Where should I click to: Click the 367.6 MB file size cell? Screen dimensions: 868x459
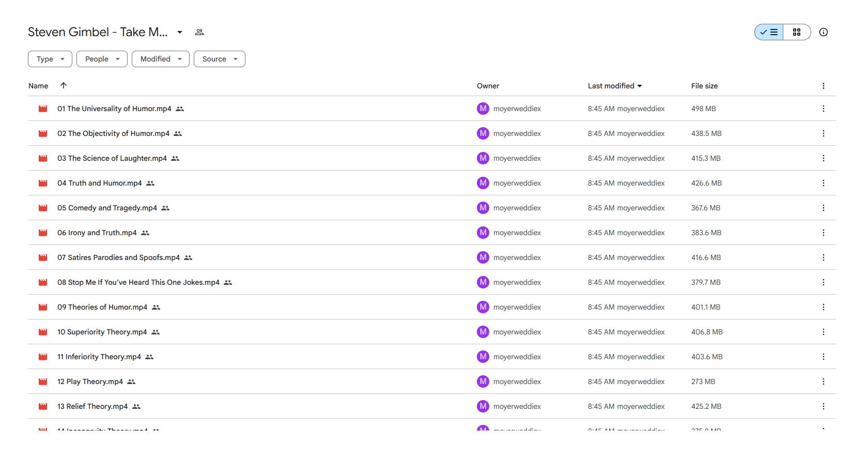706,208
